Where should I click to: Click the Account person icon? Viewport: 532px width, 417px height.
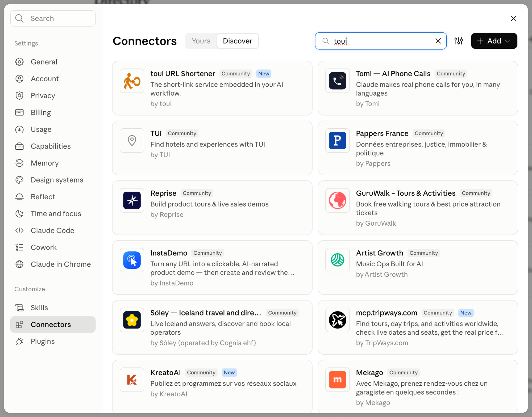pyautogui.click(x=19, y=79)
